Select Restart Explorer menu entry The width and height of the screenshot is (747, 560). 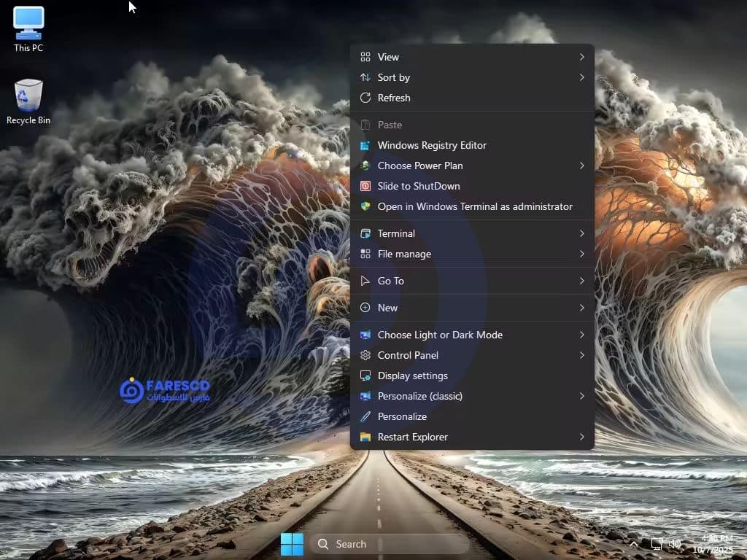[x=413, y=437]
